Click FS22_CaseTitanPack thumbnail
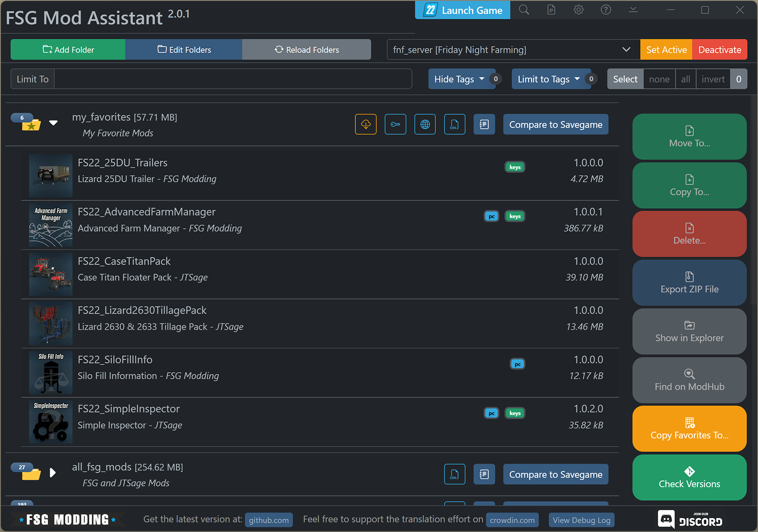The height and width of the screenshot is (532, 758). (x=51, y=274)
